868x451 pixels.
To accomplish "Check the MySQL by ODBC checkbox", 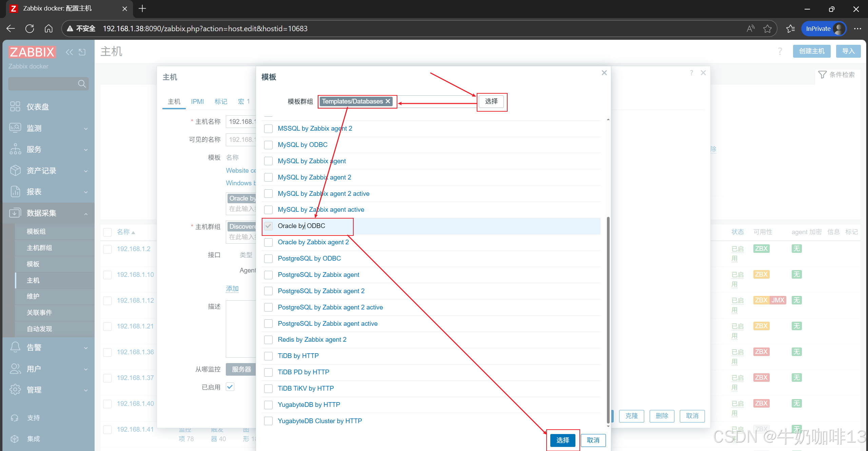I will coord(268,145).
